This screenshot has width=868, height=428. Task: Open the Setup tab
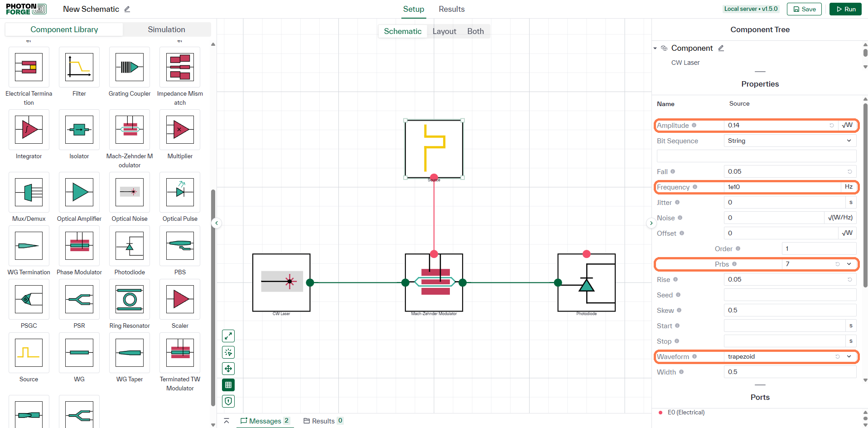point(414,9)
